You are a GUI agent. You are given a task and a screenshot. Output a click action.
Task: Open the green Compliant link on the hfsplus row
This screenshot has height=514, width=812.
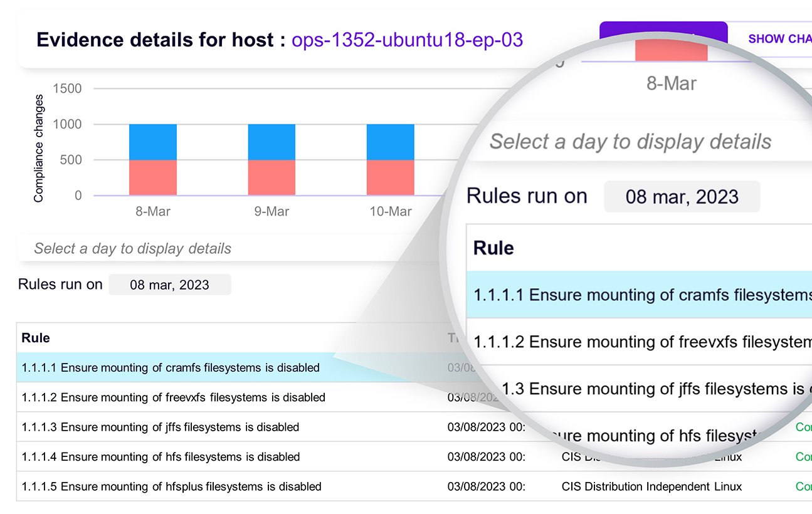pos(804,486)
